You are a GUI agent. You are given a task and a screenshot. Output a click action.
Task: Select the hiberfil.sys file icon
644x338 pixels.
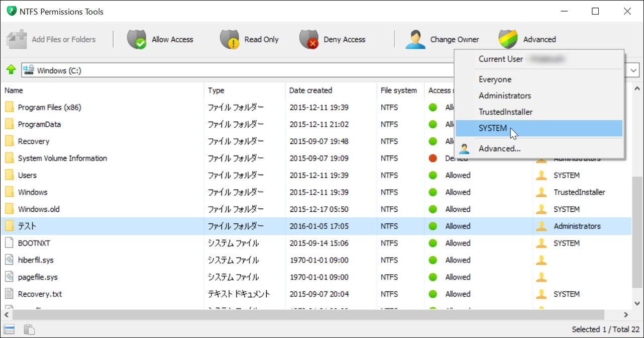pyautogui.click(x=9, y=260)
